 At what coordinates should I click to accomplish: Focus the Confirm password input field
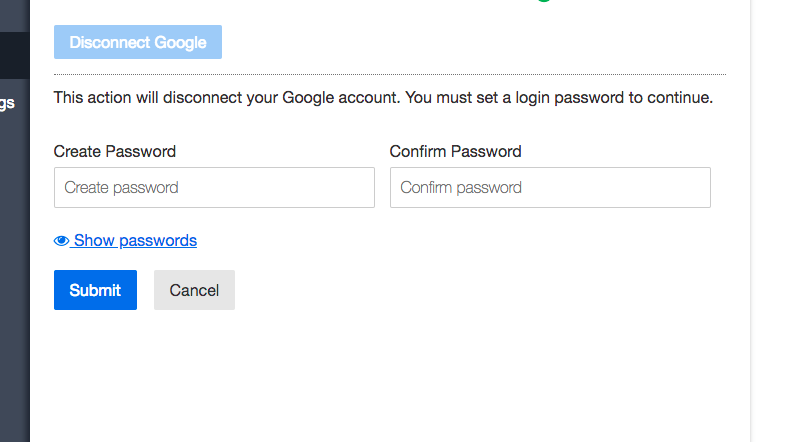click(x=550, y=187)
